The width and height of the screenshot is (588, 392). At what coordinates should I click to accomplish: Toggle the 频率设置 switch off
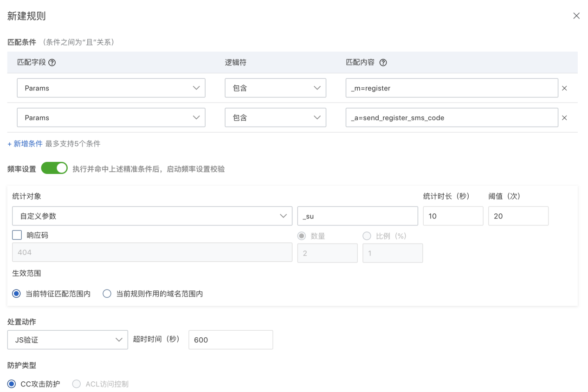(x=54, y=168)
